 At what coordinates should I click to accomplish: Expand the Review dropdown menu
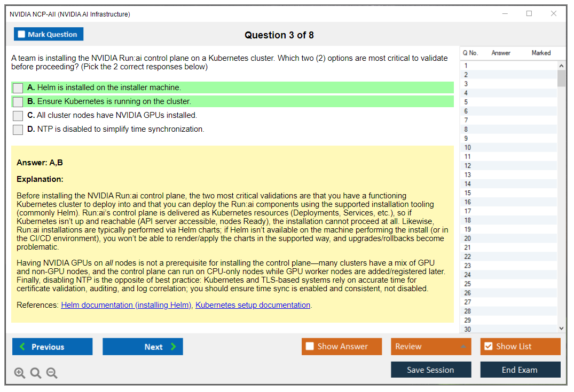click(x=430, y=347)
